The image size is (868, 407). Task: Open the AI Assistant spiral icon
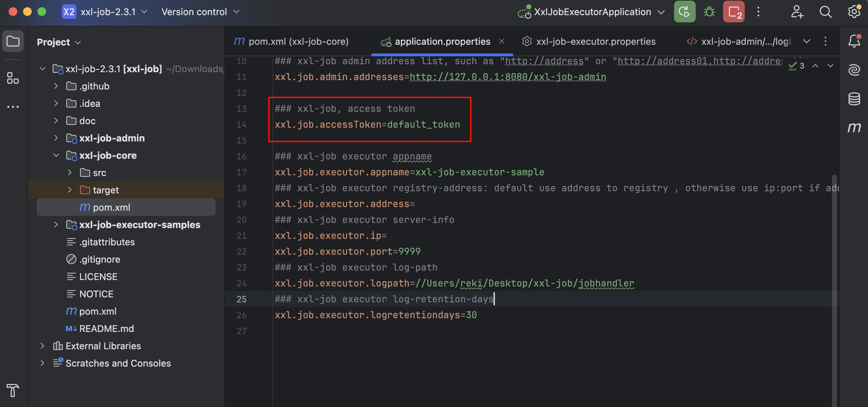854,70
